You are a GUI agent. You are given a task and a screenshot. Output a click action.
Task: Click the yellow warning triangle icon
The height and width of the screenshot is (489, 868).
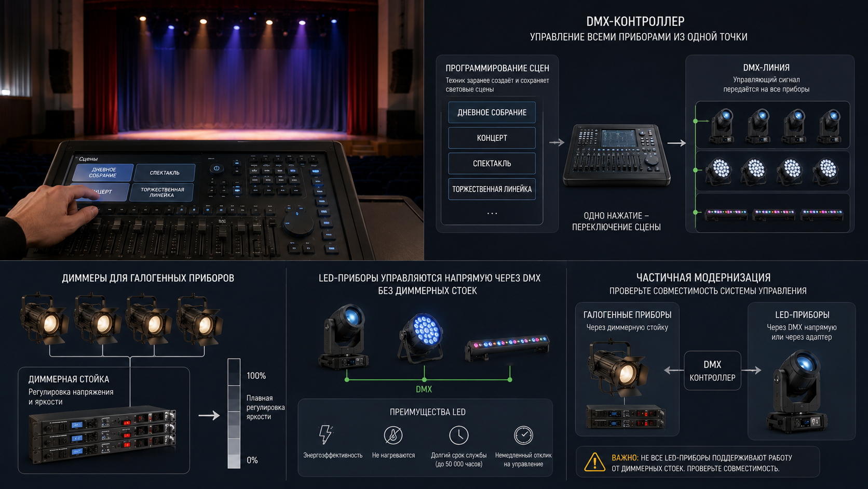click(x=594, y=462)
